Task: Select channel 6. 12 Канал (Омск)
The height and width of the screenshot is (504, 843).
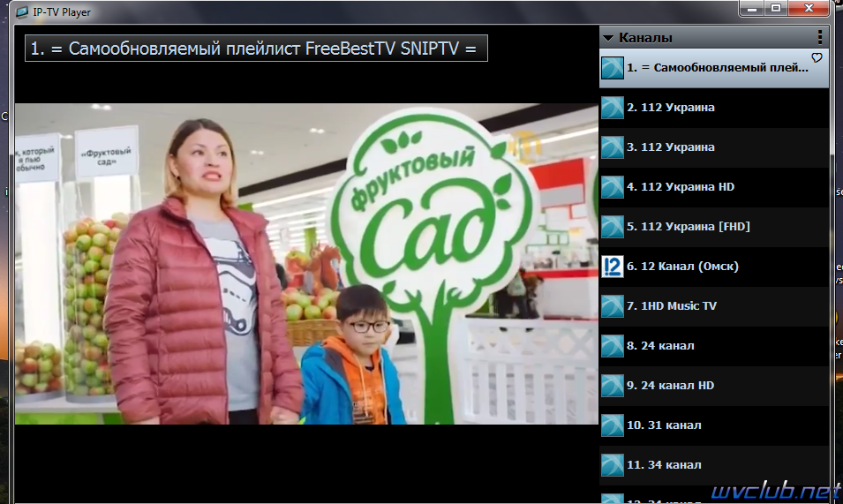Action: click(714, 267)
